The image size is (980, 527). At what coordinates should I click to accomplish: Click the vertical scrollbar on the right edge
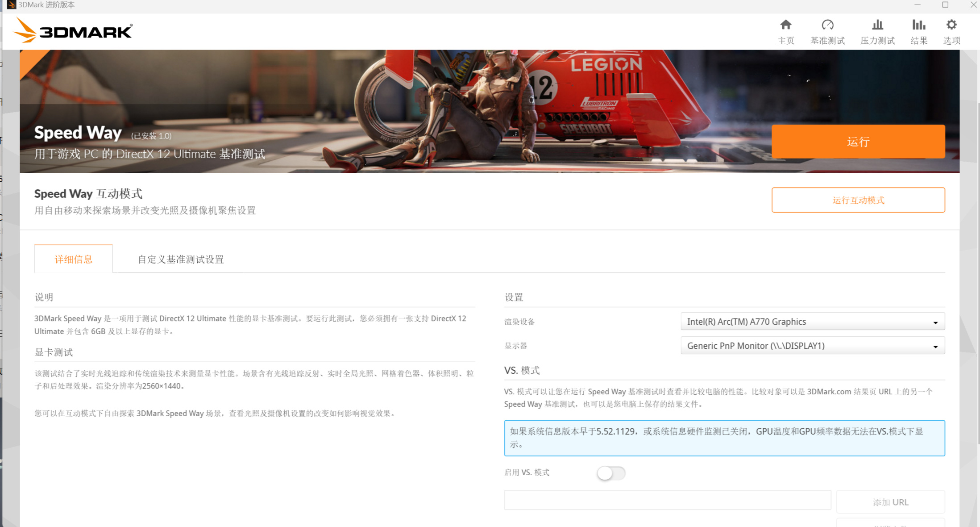point(978,268)
